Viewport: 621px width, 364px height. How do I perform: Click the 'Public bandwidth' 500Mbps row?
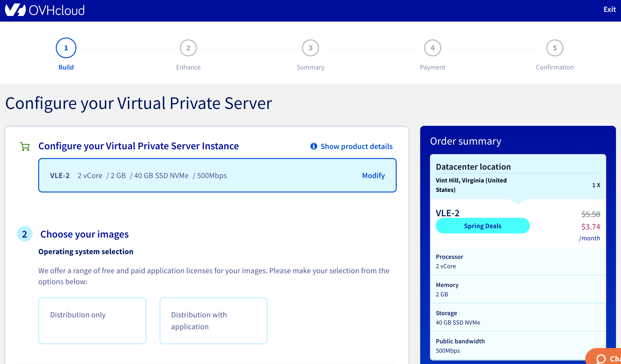[x=518, y=346]
